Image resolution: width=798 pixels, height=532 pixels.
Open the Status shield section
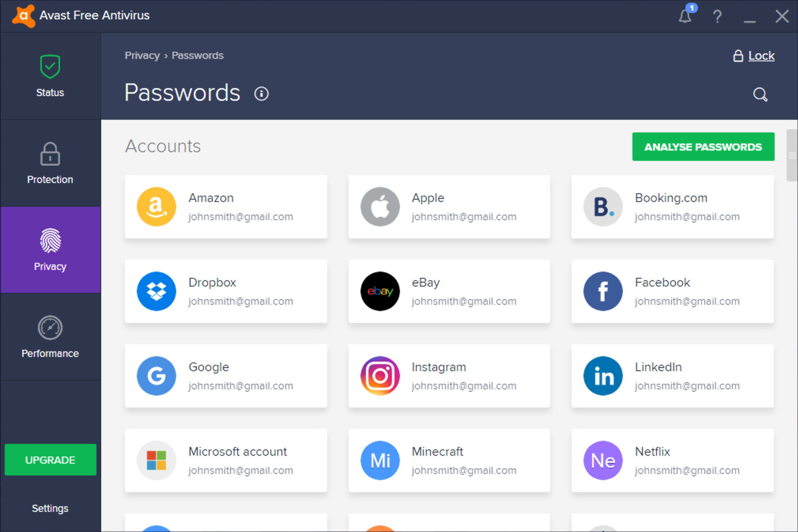(x=50, y=76)
